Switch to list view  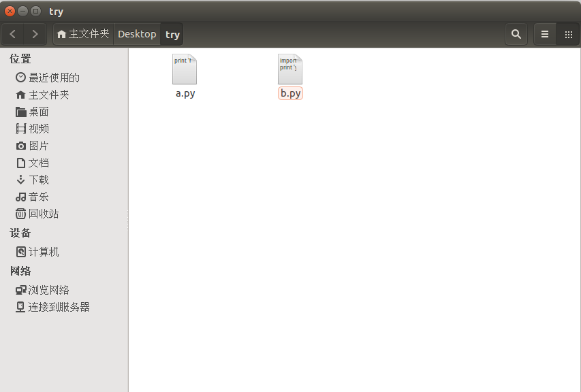pos(545,35)
